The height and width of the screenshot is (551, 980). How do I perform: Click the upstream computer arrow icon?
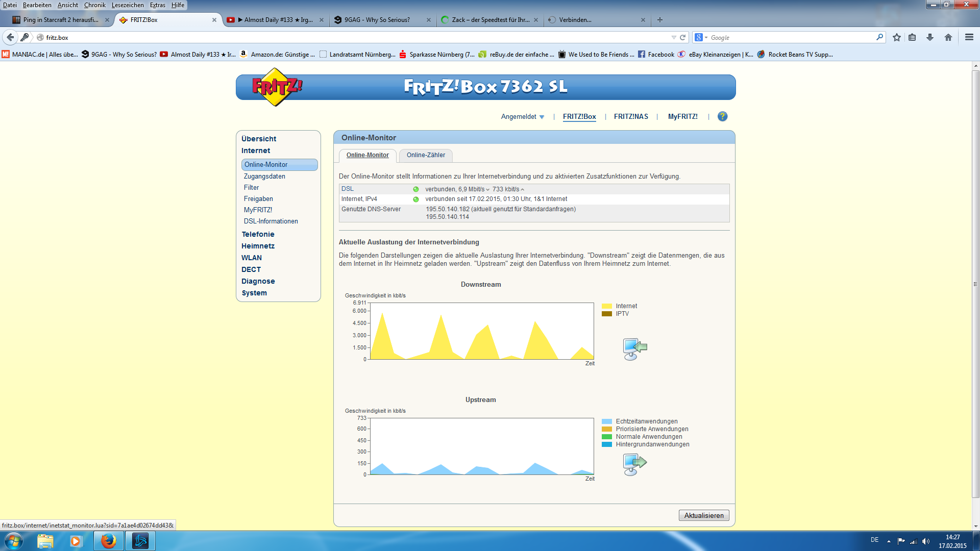click(x=634, y=464)
